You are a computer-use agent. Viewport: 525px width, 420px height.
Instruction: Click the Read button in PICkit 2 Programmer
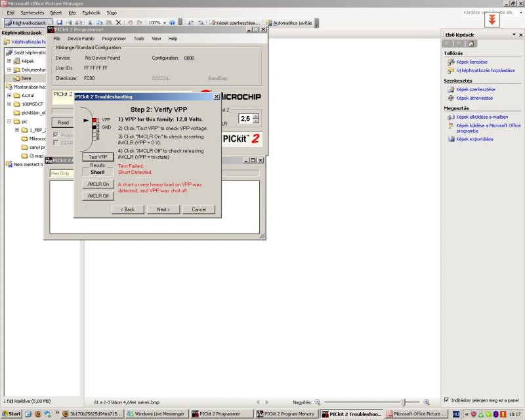[x=63, y=123]
